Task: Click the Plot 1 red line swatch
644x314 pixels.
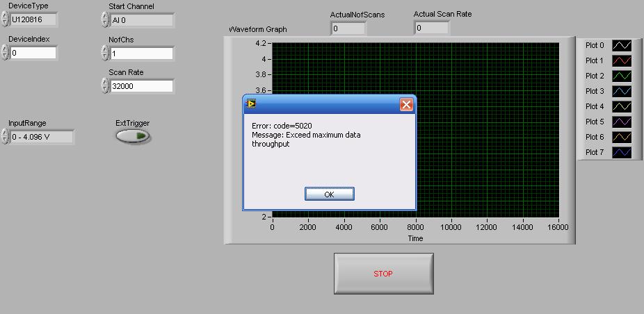Action: pyautogui.click(x=622, y=60)
